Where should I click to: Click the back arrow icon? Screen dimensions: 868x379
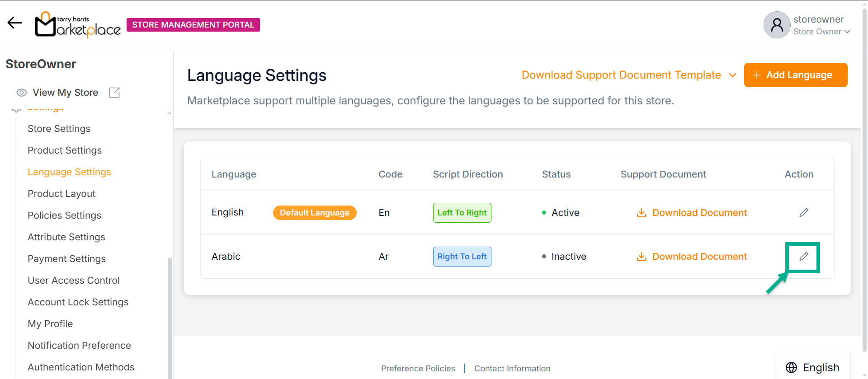[14, 23]
